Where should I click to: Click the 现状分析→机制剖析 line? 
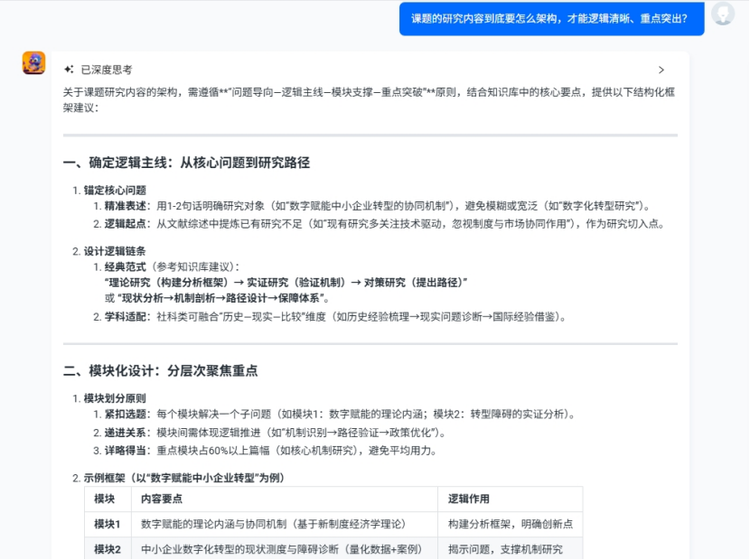coord(217,298)
